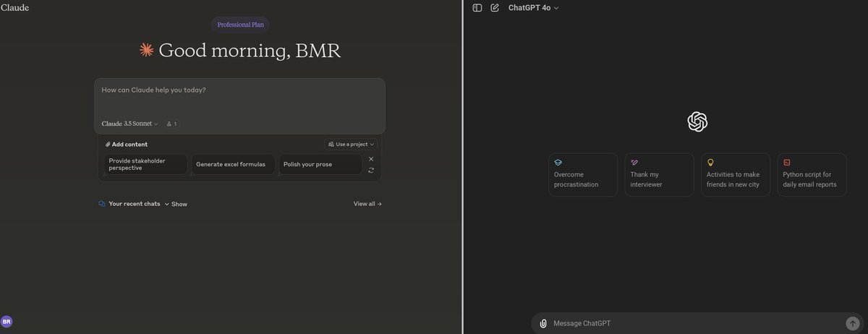
Task: Open the 'Use a project' dropdown
Action: click(352, 144)
